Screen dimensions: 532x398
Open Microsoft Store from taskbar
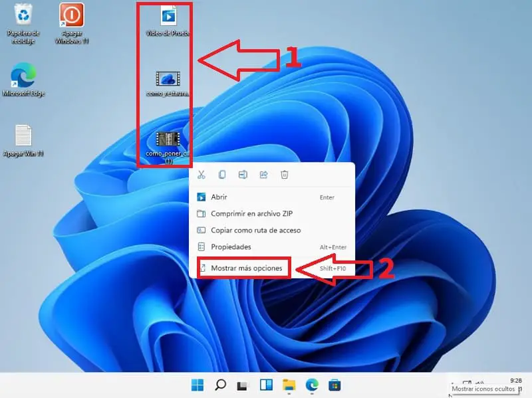334,385
